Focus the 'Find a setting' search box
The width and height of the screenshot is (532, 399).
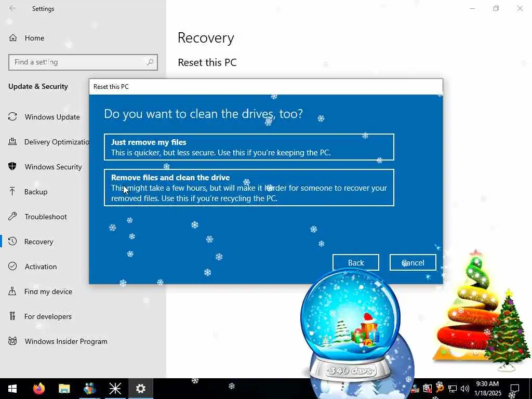click(x=83, y=62)
